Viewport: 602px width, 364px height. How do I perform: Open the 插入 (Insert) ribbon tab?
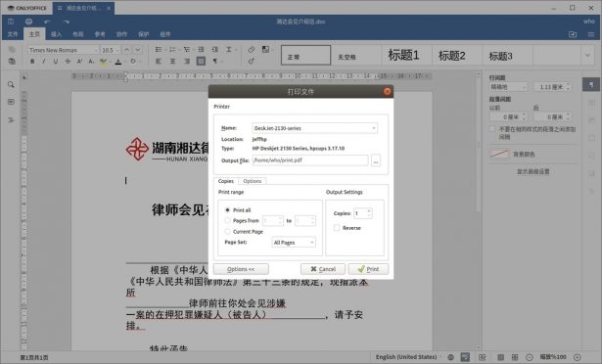[56, 34]
